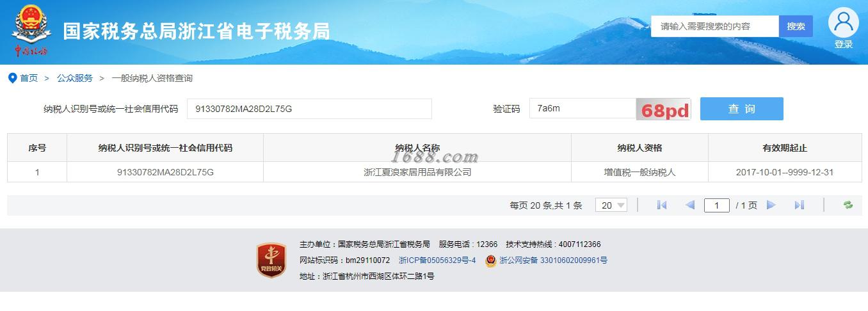Click the 纳税人识别号 column header in table
The image size is (868, 311).
tap(165, 148)
